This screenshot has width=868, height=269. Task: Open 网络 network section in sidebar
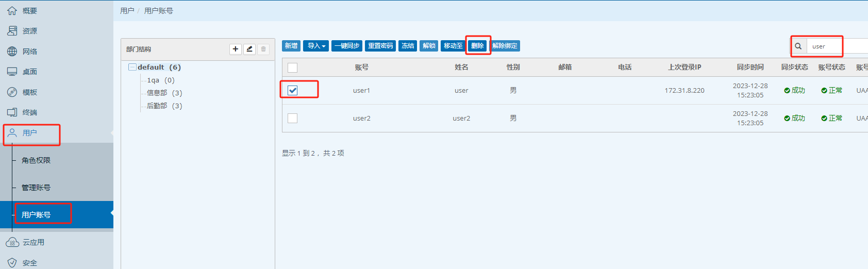click(29, 52)
